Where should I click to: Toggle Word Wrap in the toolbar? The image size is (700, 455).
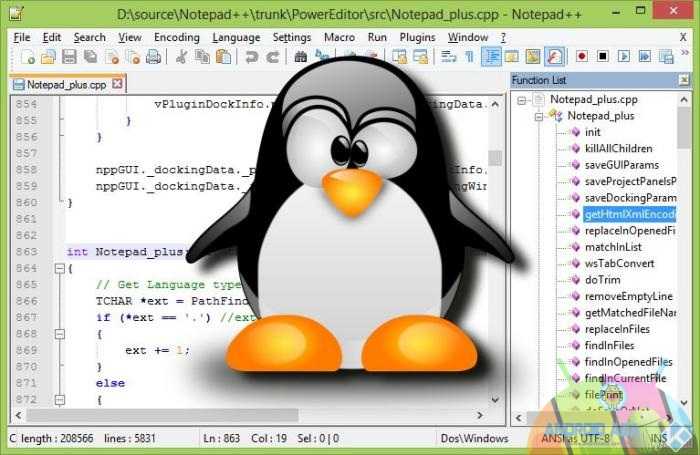click(448, 57)
